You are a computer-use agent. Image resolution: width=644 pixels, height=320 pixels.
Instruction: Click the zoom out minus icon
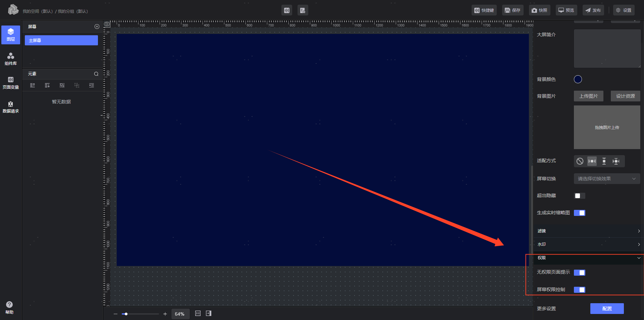coord(115,314)
